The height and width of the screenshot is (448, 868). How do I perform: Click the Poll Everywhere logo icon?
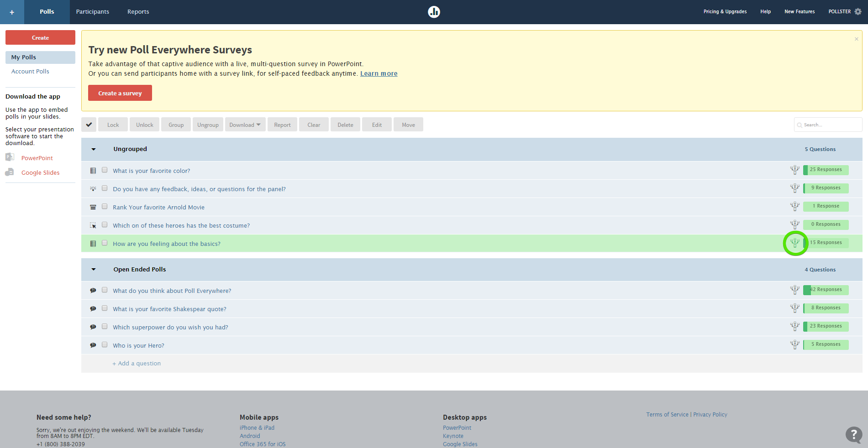pyautogui.click(x=434, y=12)
